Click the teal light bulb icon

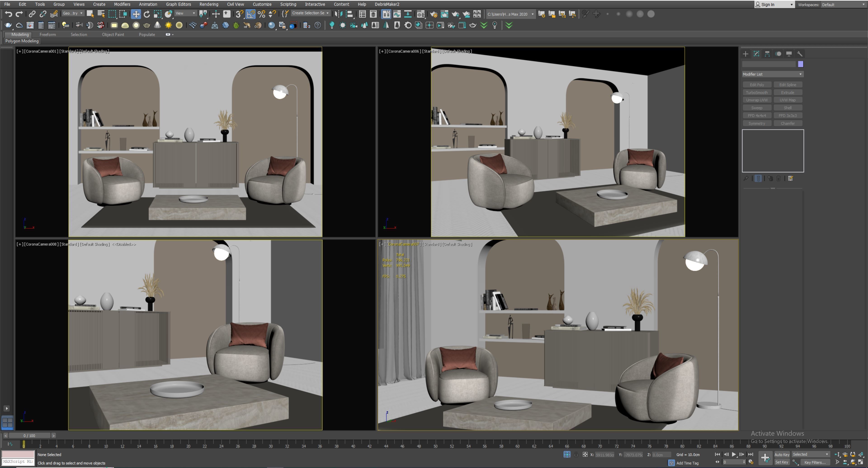pos(332,25)
